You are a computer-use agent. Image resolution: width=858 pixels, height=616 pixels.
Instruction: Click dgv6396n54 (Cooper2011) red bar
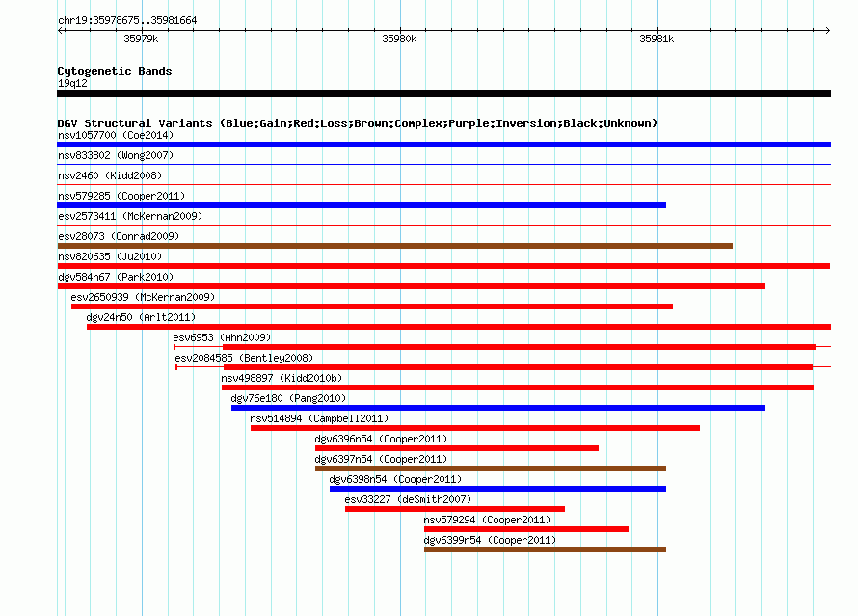(456, 448)
